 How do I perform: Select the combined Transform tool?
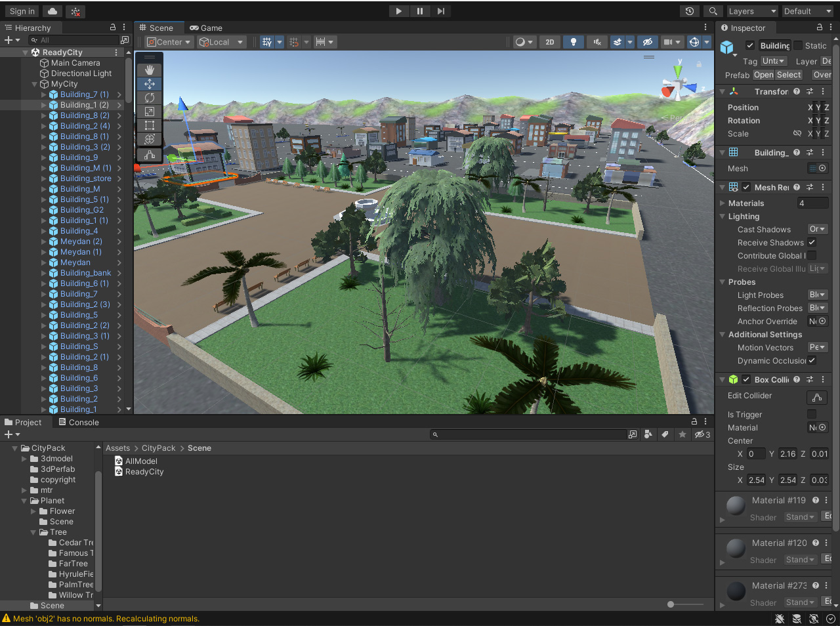coord(150,139)
